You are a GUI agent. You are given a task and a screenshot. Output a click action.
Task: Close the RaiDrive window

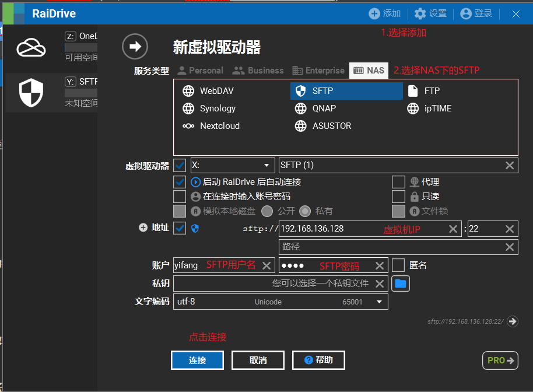[x=516, y=14]
